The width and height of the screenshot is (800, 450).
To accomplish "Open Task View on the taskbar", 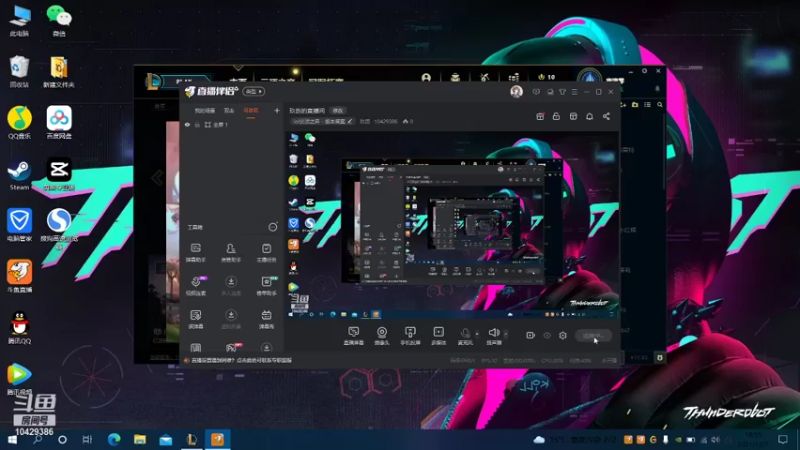I will [x=87, y=439].
